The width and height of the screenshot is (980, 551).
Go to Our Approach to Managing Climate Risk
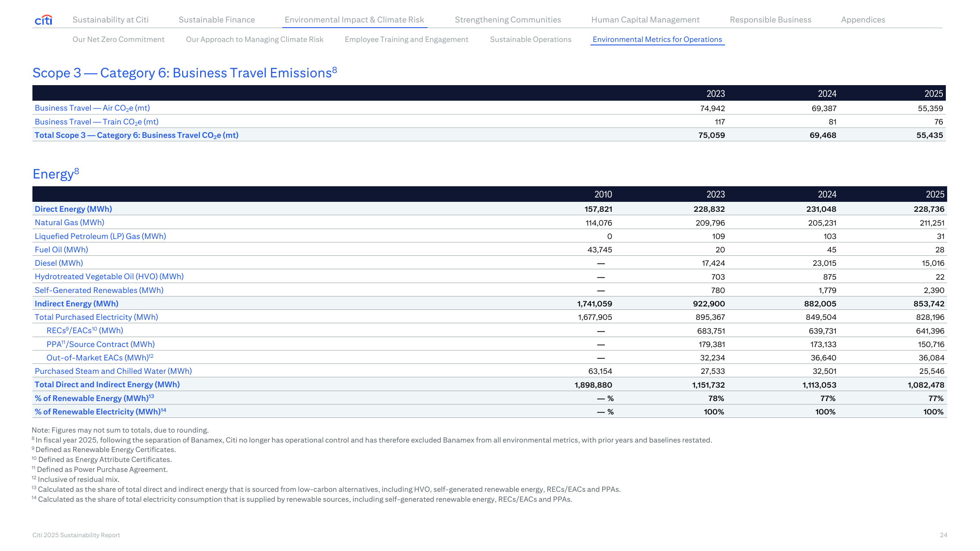click(x=255, y=39)
